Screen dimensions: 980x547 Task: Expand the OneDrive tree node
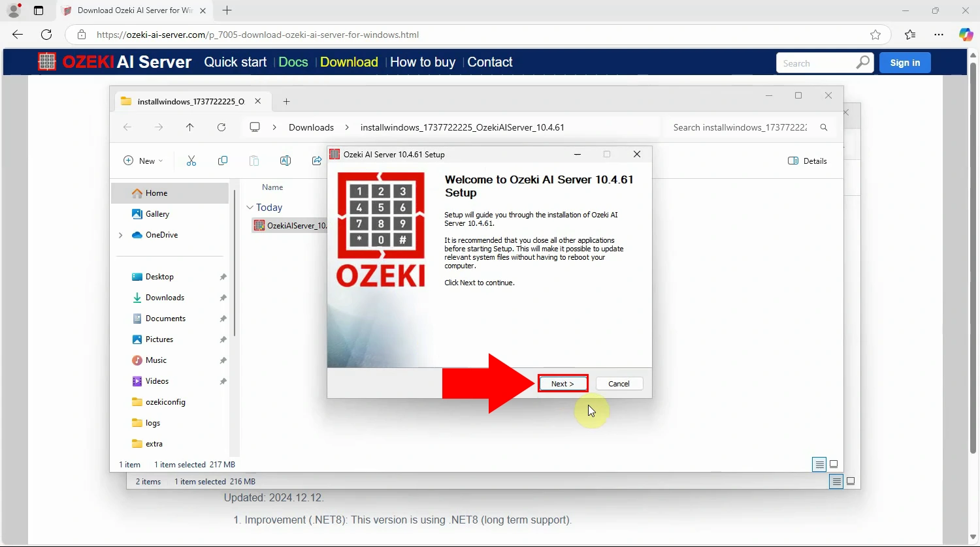pos(120,235)
